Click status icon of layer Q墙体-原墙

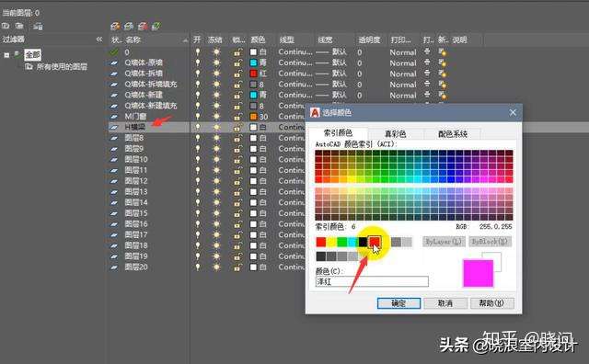114,63
